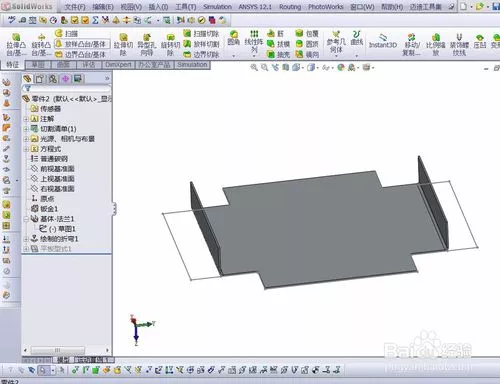Image resolution: width=500 pixels, height=384 pixels.
Task: Click the 拉伸凸台/基体 (Extruded Boss/Base) tool
Action: pos(16,44)
